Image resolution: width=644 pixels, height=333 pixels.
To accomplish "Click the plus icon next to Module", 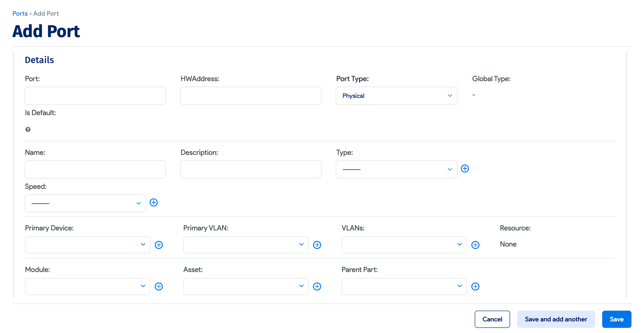I will [159, 286].
